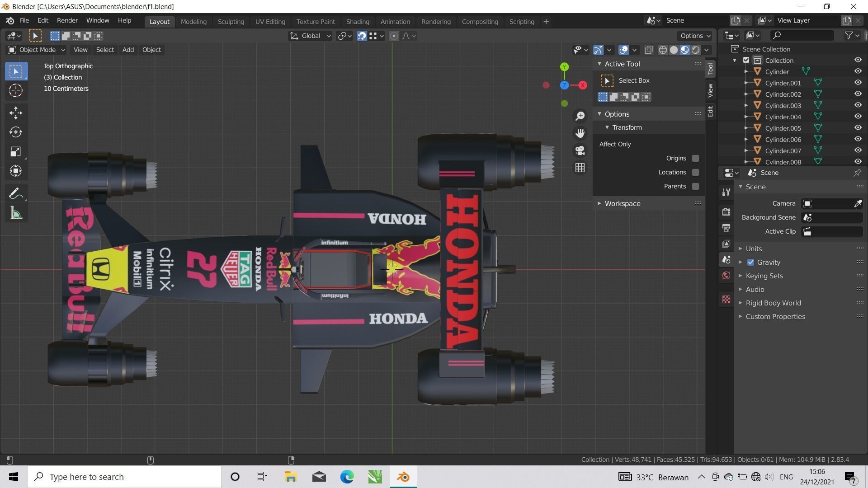
Task: Click the outliner search field
Action: 802,36
